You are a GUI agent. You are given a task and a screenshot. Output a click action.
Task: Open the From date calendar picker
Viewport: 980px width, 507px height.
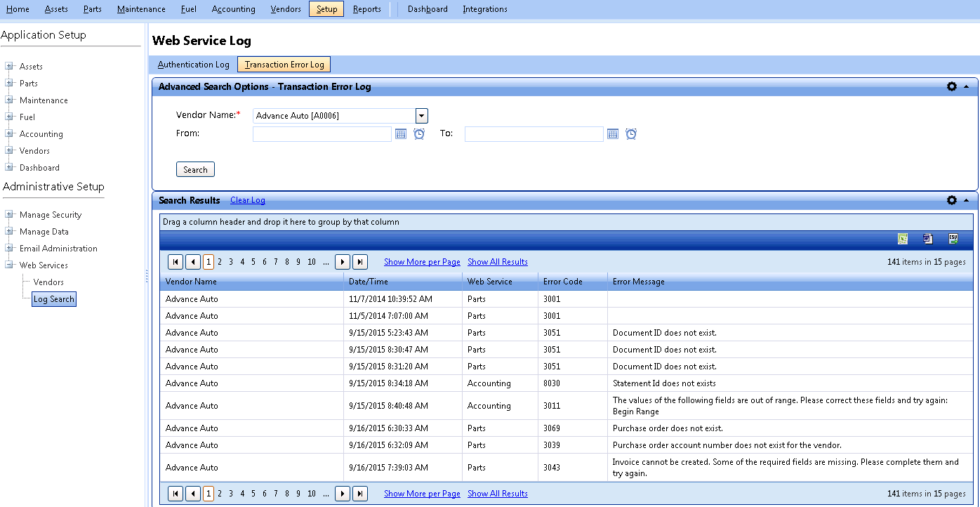[401, 134]
